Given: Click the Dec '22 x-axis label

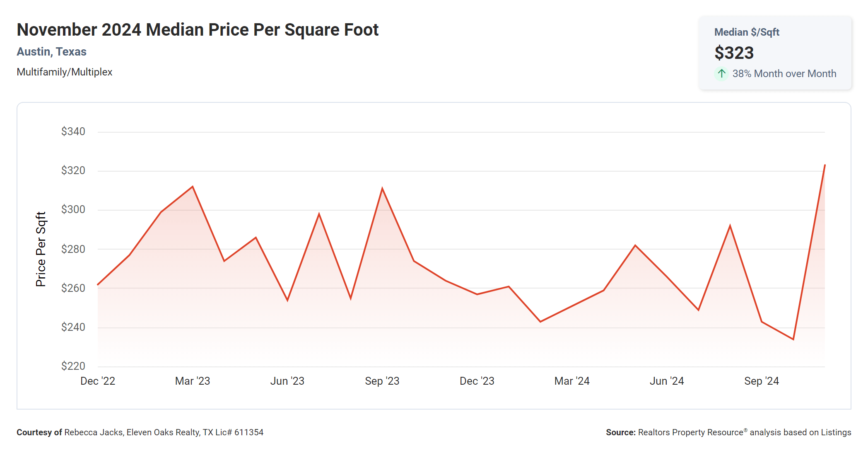Looking at the screenshot, I should click(x=98, y=381).
